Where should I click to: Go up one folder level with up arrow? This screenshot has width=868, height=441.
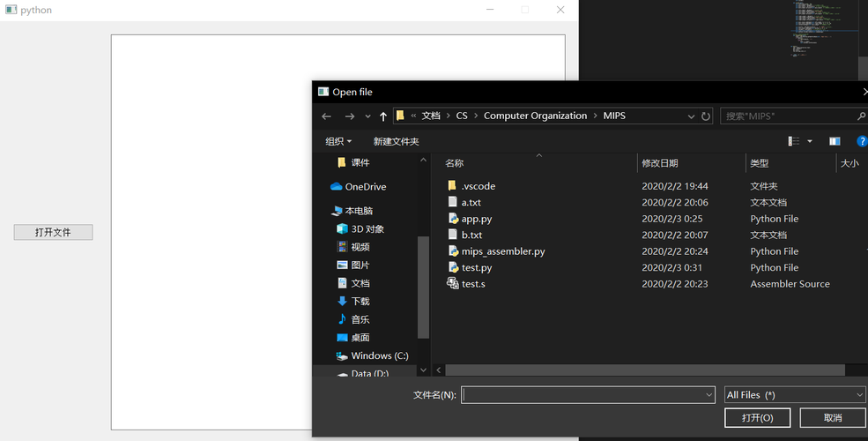click(x=383, y=116)
